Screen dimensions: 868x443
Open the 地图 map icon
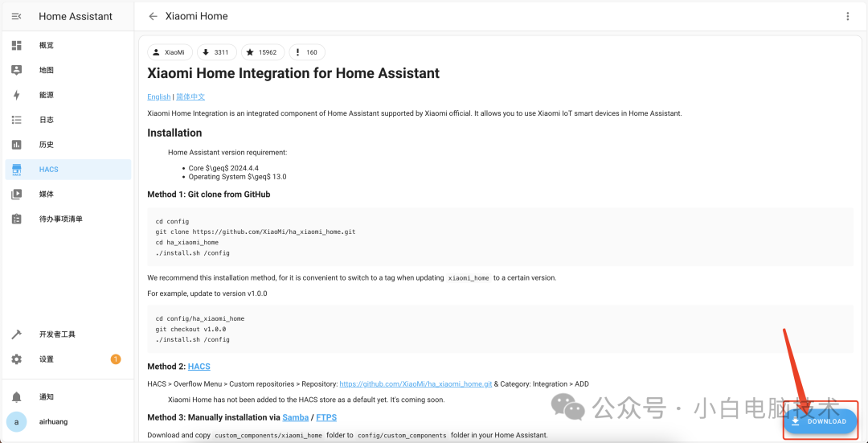coord(17,70)
